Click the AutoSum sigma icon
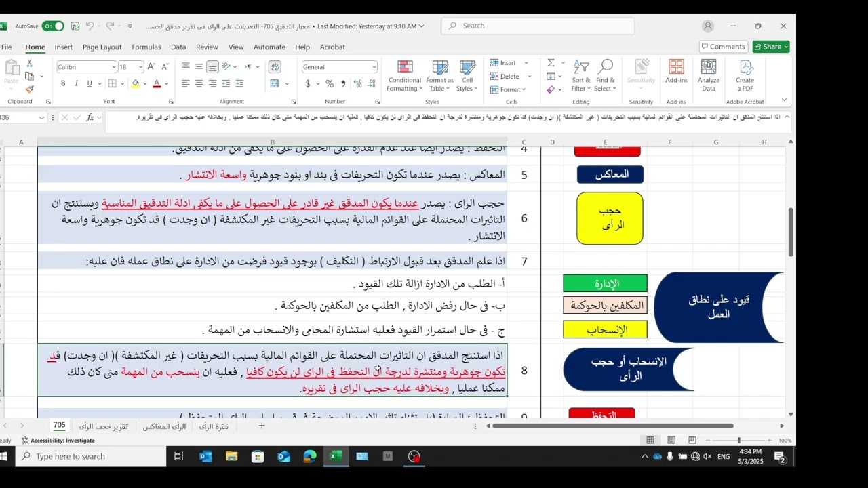The height and width of the screenshot is (488, 868). 551,62
